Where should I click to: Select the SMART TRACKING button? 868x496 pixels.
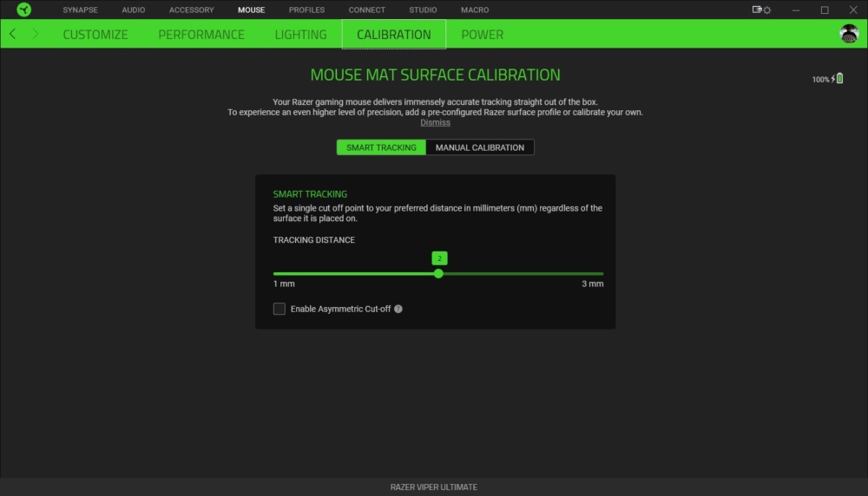(x=381, y=147)
